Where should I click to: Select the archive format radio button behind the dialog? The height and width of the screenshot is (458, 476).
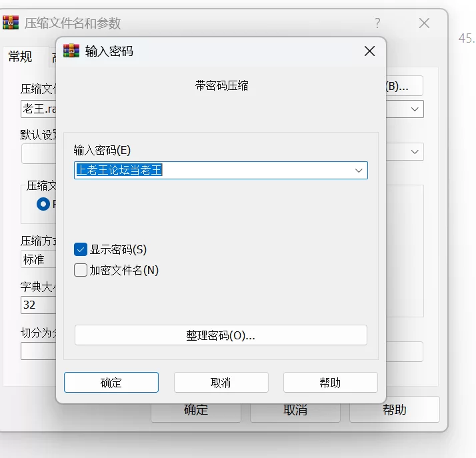(x=44, y=204)
